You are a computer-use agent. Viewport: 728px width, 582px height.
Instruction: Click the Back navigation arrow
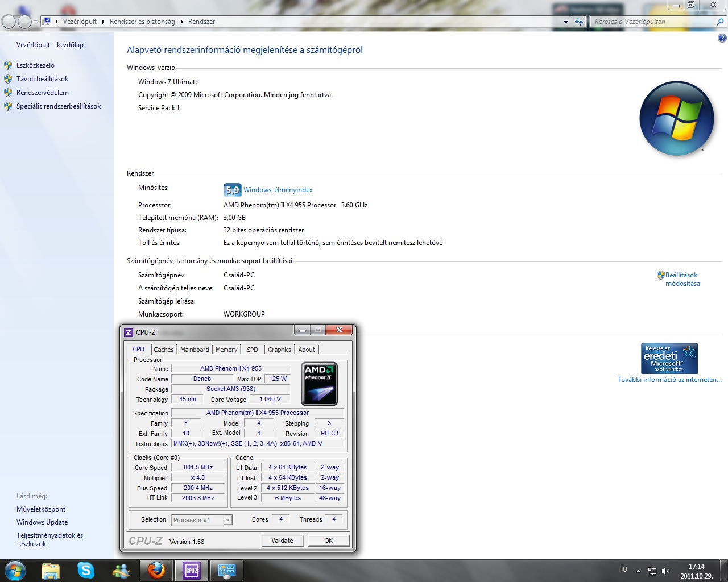tap(9, 22)
